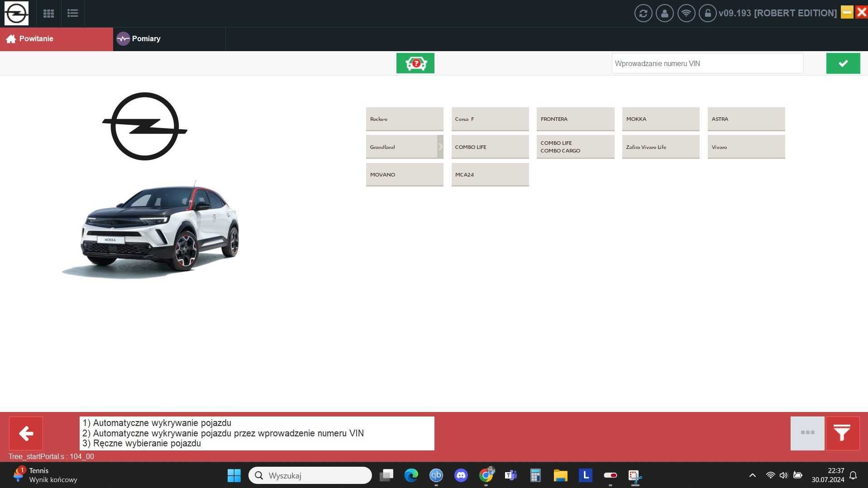Open File Explorer from the taskbar

click(560, 475)
